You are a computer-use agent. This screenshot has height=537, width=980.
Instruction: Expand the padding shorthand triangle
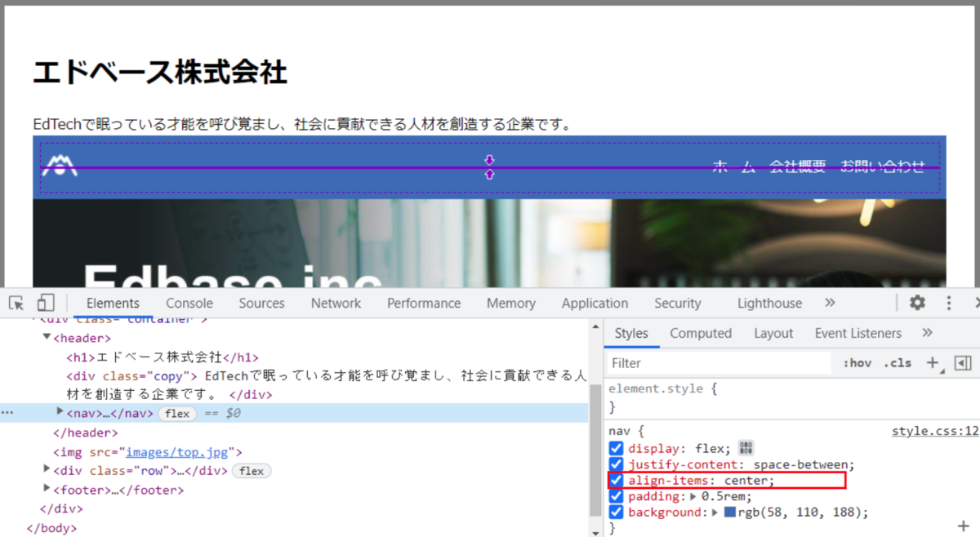(x=694, y=496)
